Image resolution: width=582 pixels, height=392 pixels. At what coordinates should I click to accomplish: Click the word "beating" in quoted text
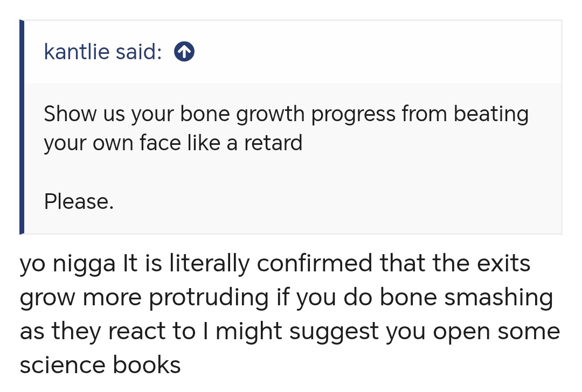point(491,114)
